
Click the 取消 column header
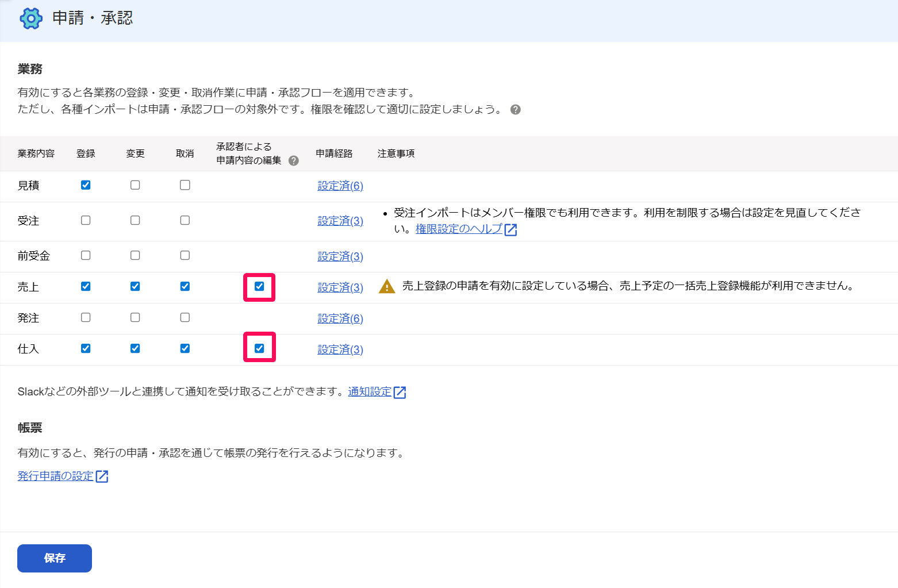click(185, 153)
